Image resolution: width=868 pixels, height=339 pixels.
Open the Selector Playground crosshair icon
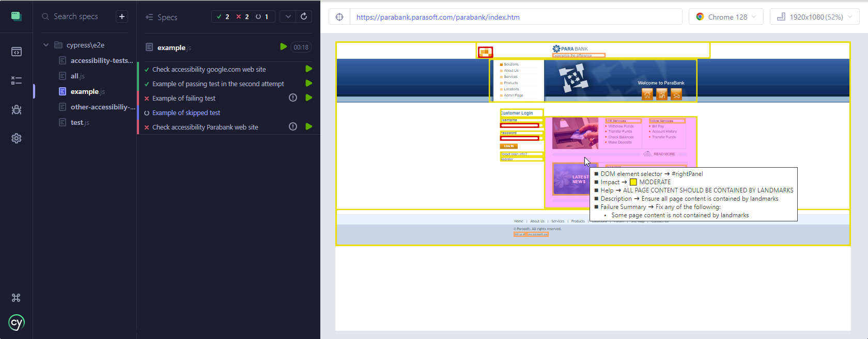click(x=339, y=17)
